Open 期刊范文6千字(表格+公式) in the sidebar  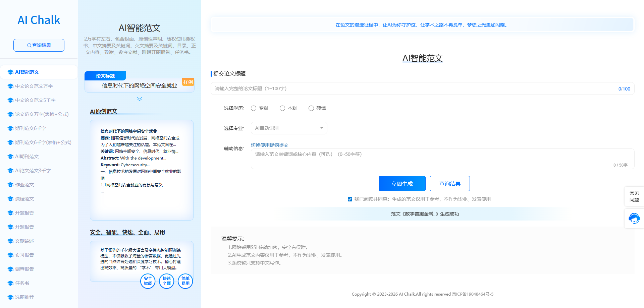(x=39, y=142)
